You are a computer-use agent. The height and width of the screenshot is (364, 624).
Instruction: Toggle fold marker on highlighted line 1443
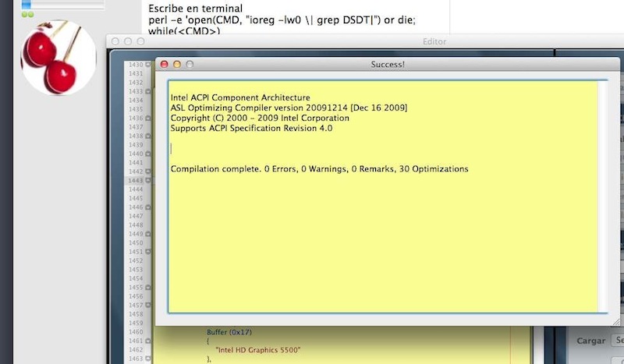pos(147,181)
